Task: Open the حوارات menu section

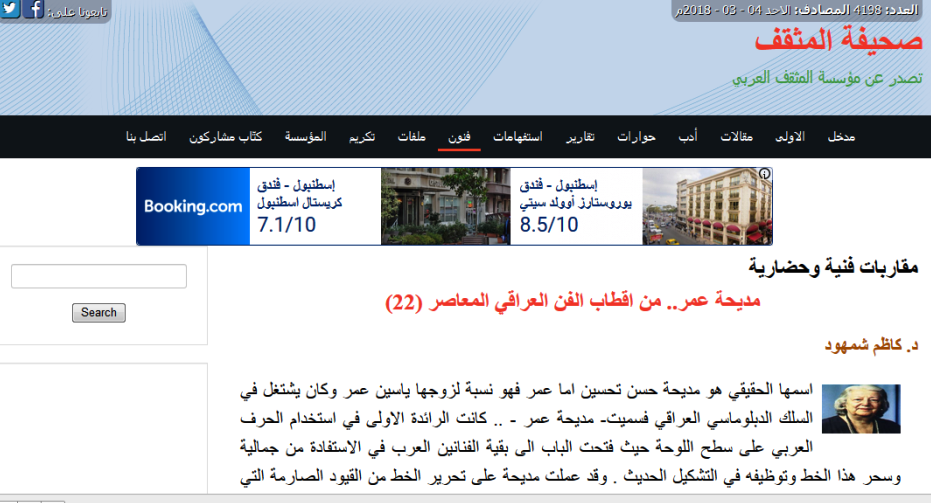Action: pyautogui.click(x=636, y=136)
